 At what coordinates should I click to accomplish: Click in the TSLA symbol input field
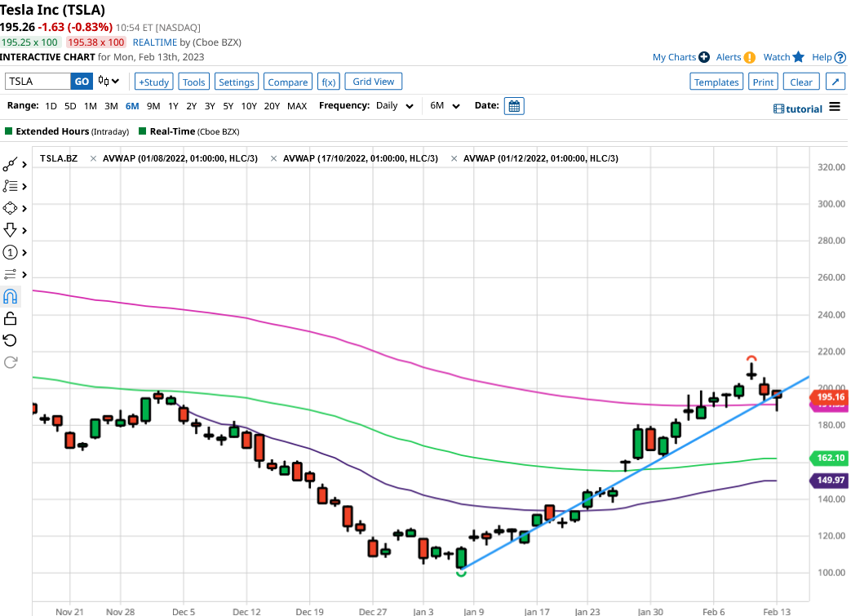38,82
